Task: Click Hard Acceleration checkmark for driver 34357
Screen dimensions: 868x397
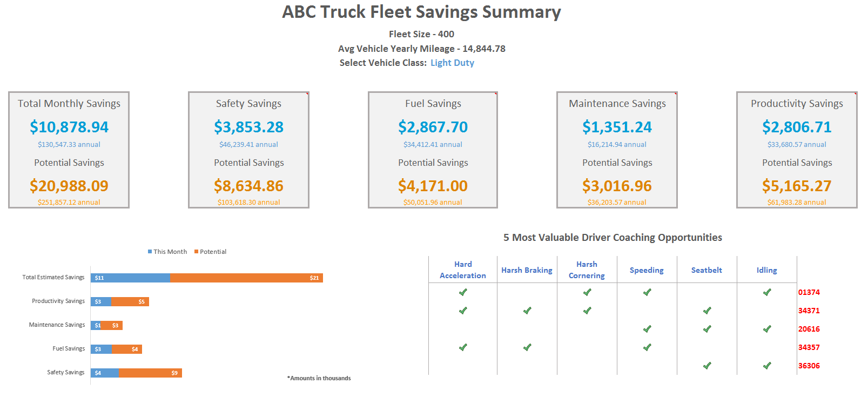Action: click(463, 347)
